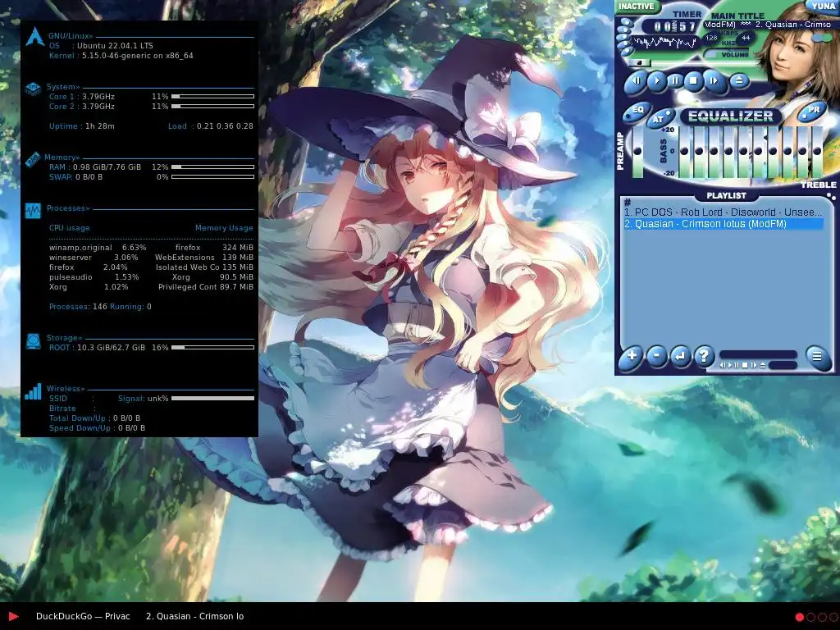Click the PLAYLIST title bar label
The width and height of the screenshot is (840, 630).
(x=726, y=195)
